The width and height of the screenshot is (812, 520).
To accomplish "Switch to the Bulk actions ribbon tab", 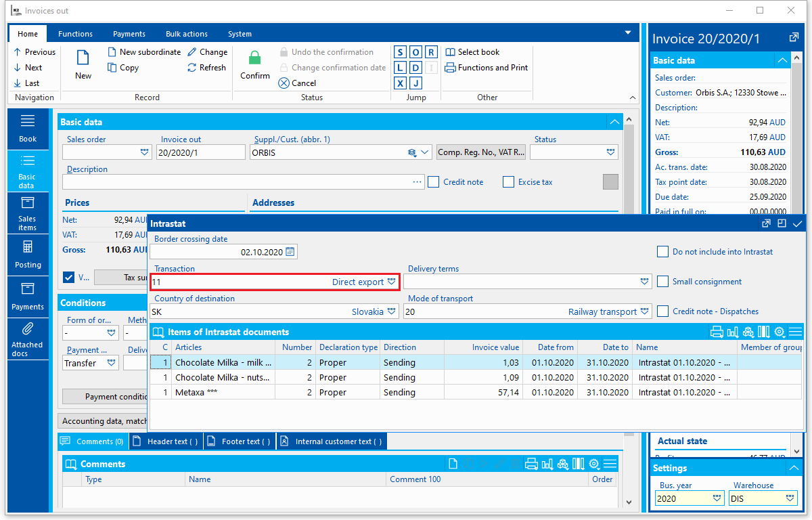I will pyautogui.click(x=187, y=34).
